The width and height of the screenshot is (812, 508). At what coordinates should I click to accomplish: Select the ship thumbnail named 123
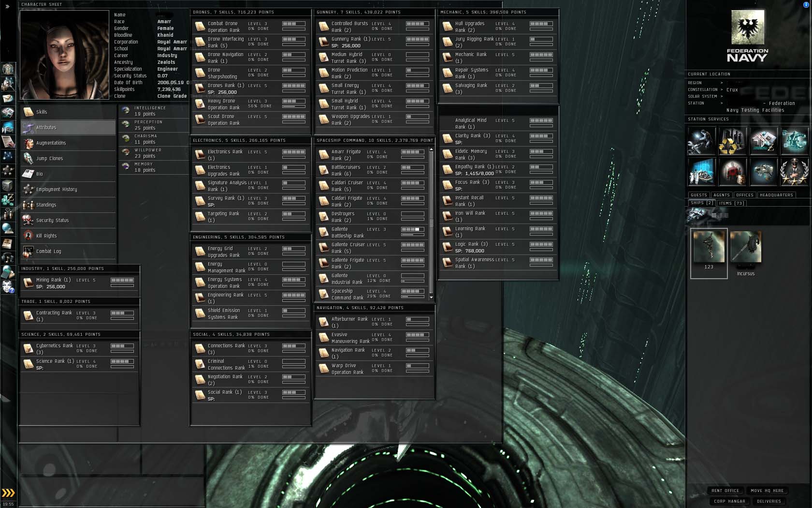click(709, 253)
